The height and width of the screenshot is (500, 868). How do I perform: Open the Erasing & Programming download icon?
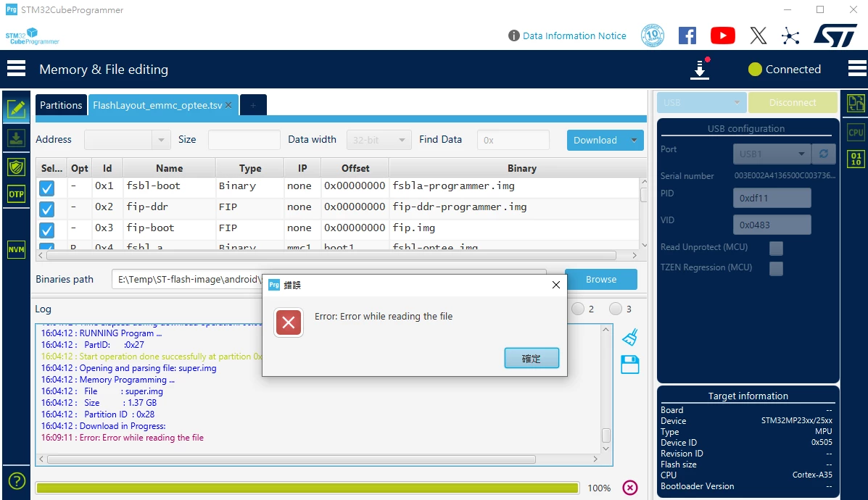17,138
